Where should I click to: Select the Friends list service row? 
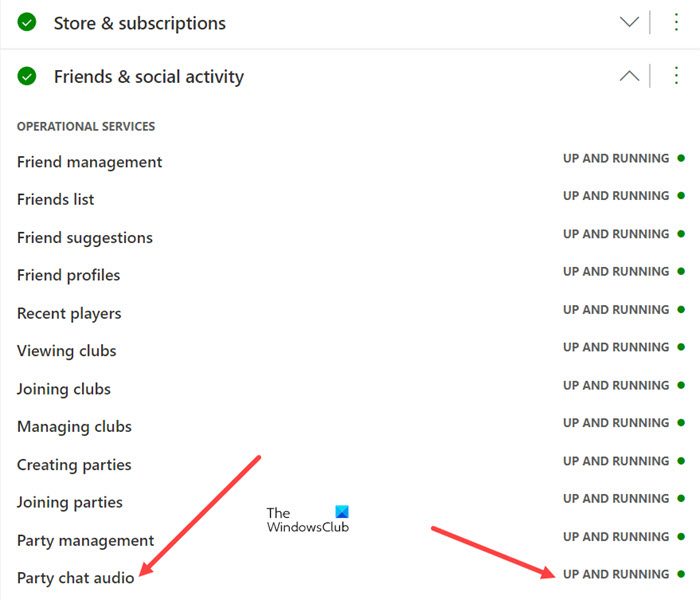pyautogui.click(x=56, y=199)
